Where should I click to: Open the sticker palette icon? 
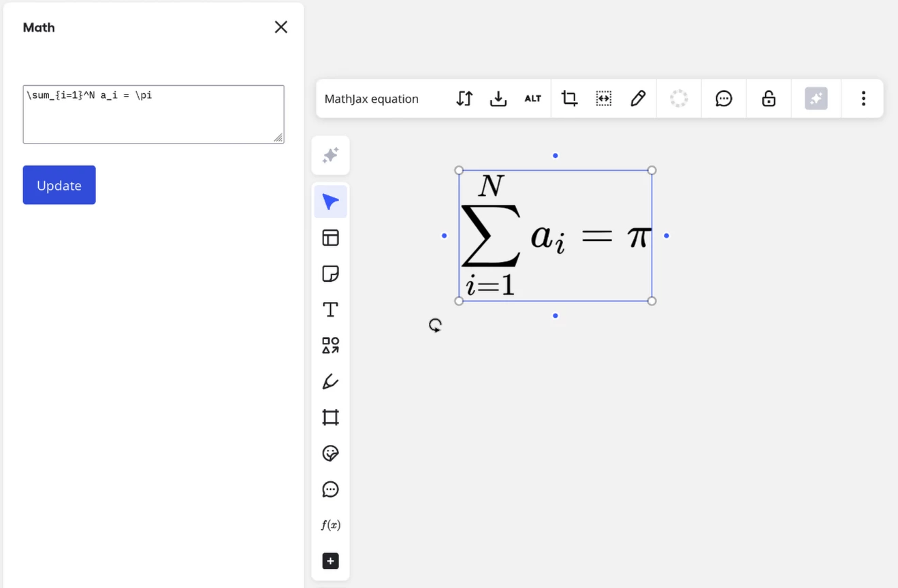(x=330, y=453)
